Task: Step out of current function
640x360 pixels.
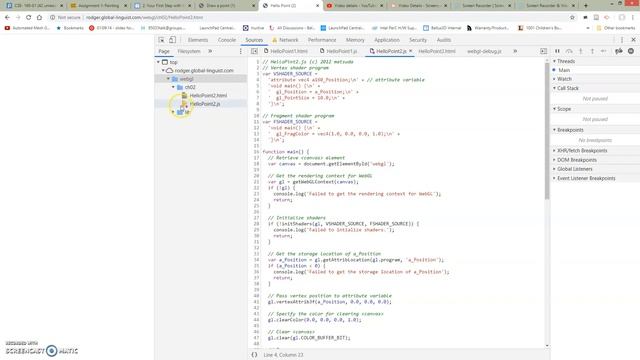Action: pyautogui.click(x=592, y=51)
